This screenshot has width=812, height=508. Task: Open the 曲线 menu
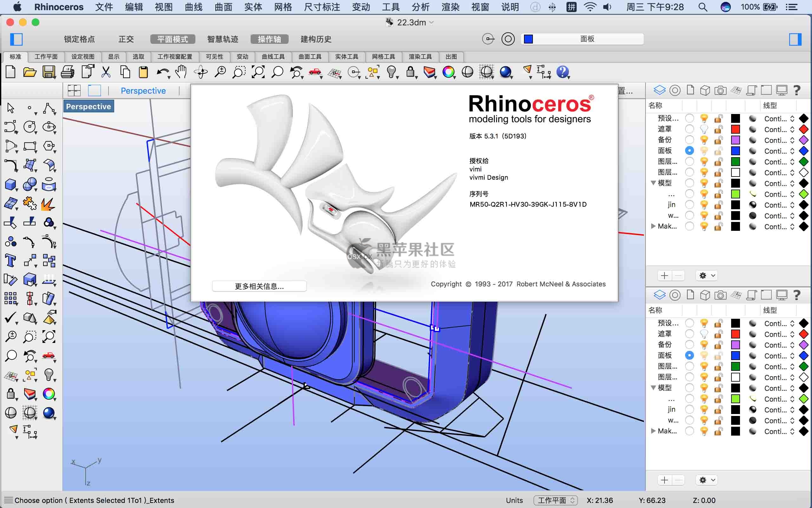[x=193, y=7]
